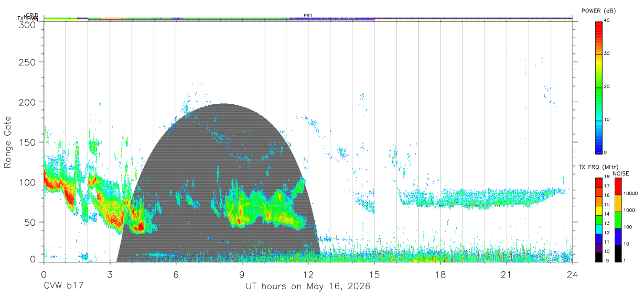
Task: Click the CVW b17 radar beam label
Action: 63,287
